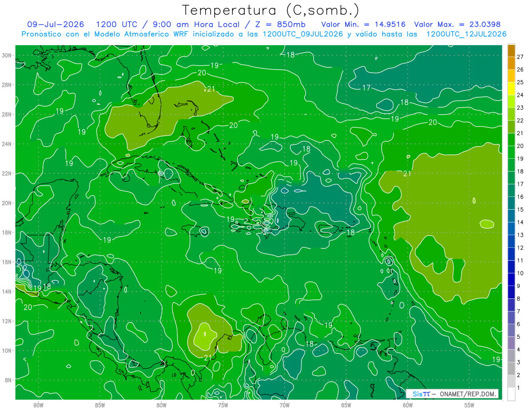
Task: Click the contour label 21 near 76W, 10N
Action: 207,357
